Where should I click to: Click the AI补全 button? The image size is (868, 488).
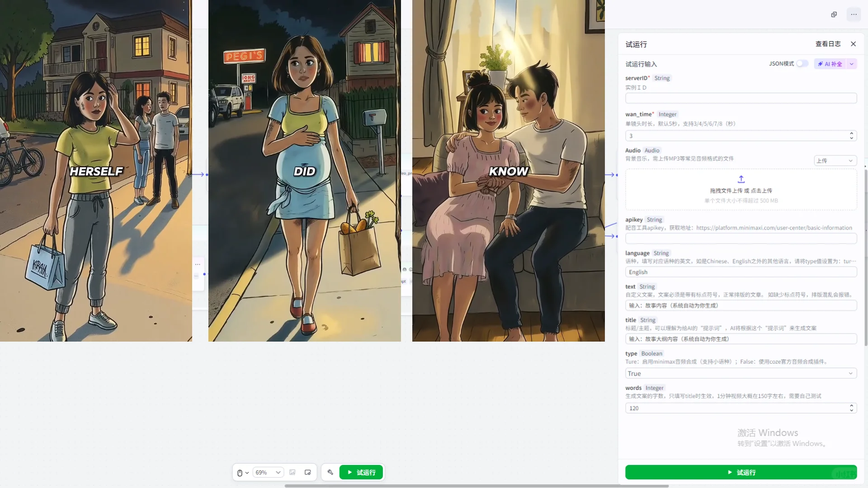830,64
